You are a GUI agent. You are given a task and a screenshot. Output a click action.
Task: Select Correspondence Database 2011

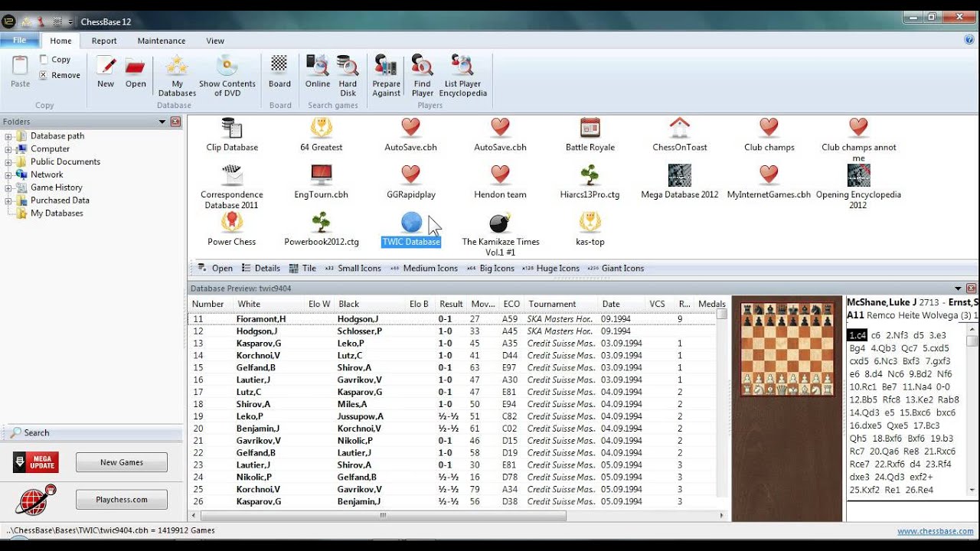[x=232, y=187]
